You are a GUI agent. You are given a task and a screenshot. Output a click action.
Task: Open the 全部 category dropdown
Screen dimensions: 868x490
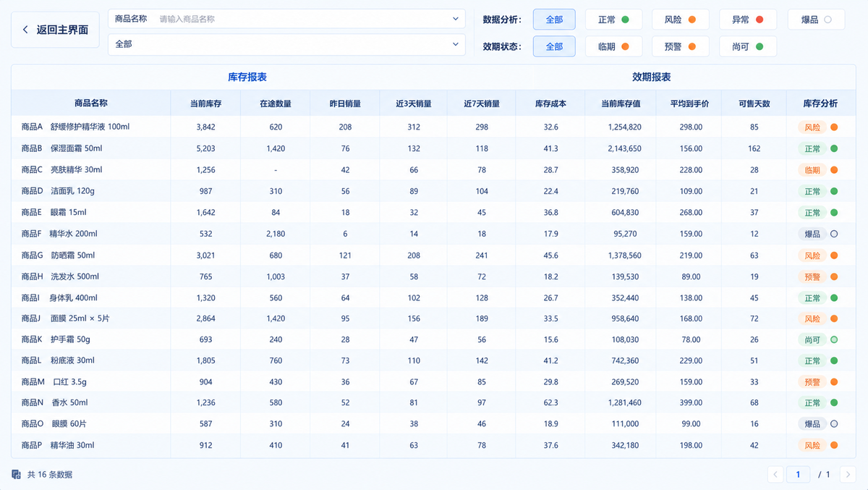(286, 44)
